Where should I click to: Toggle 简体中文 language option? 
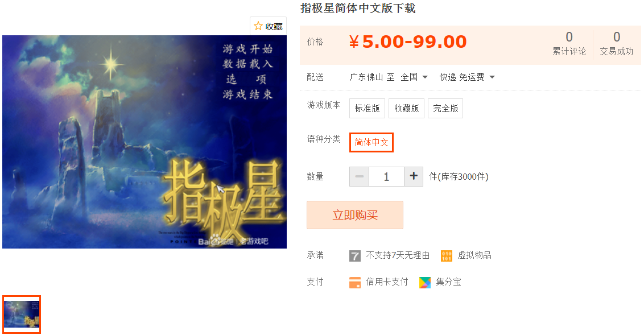point(371,142)
